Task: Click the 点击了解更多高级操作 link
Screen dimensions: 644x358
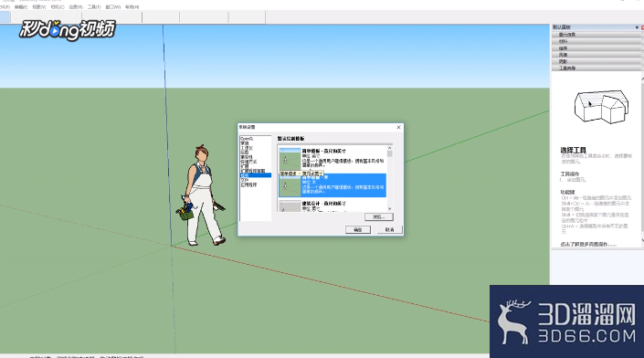Action: tap(588, 244)
